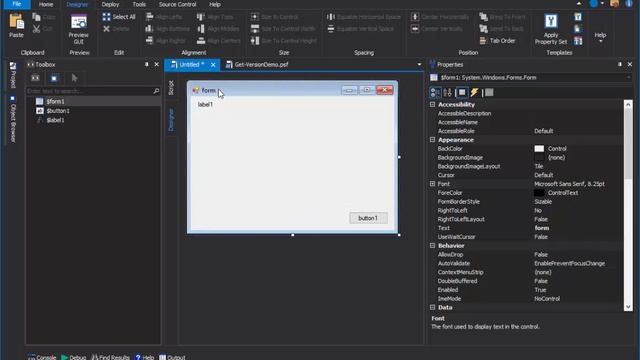Click Properties scrollbar down arrow
Screen dimensions: 640x360
[x=628, y=307]
